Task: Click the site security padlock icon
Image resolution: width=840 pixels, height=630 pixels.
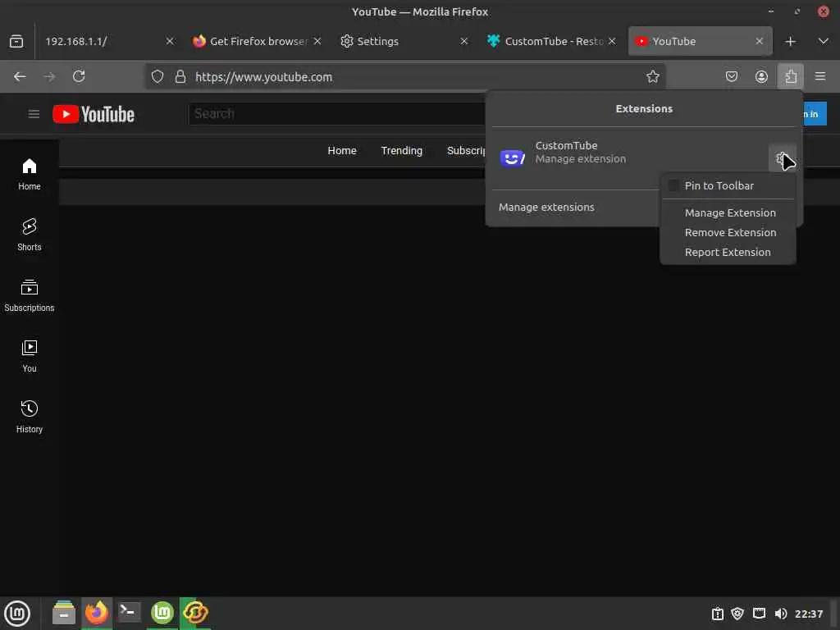Action: coord(180,76)
